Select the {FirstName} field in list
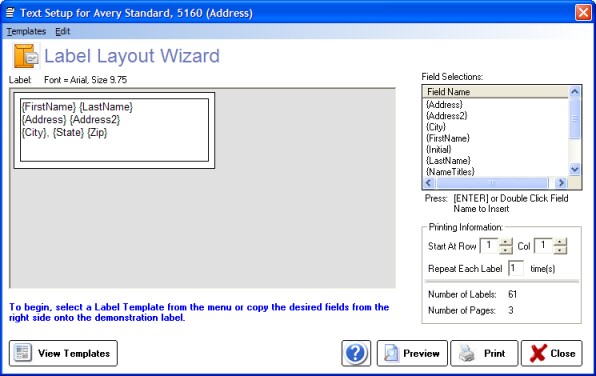596x376 pixels. (x=448, y=138)
